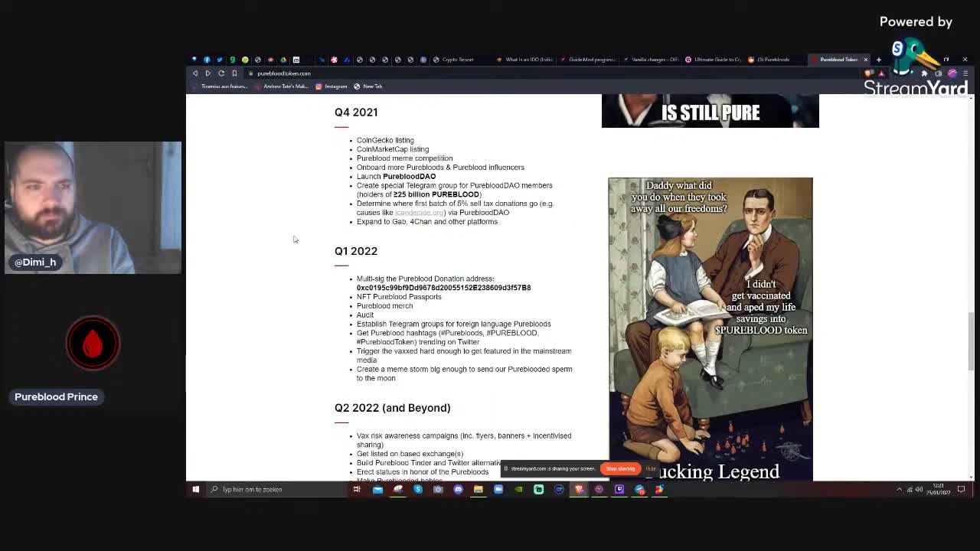
Task: Click the purebloodtoken.com address bar
Action: point(551,73)
